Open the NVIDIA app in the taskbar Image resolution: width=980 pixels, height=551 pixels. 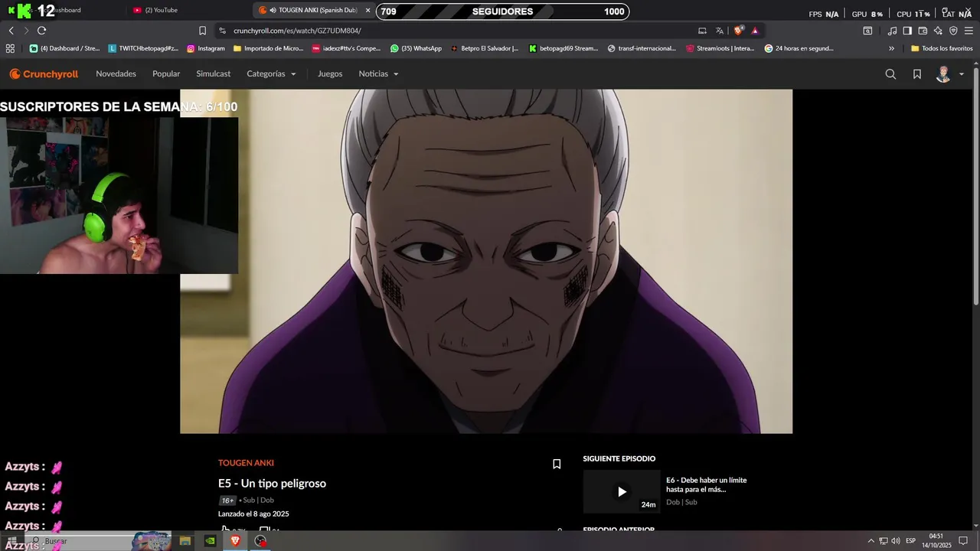(x=210, y=541)
